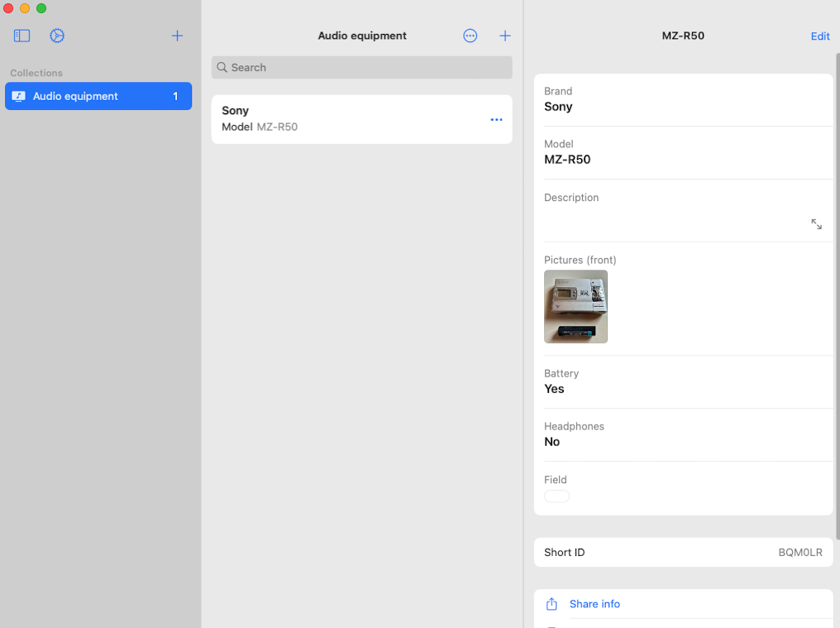Viewport: 840px width, 628px height.
Task: Click the MZ-R50 detail title
Action: point(683,36)
